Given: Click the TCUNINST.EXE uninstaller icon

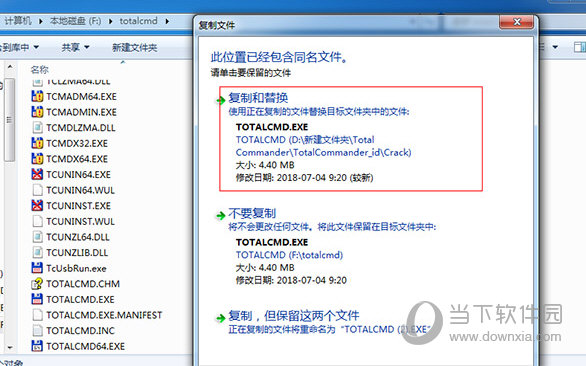Looking at the screenshot, I should (37, 206).
